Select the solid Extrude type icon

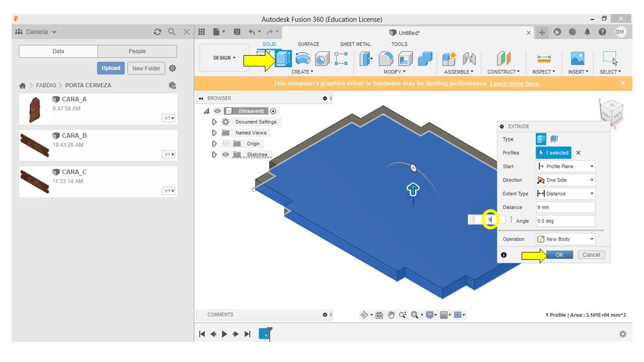pos(541,139)
